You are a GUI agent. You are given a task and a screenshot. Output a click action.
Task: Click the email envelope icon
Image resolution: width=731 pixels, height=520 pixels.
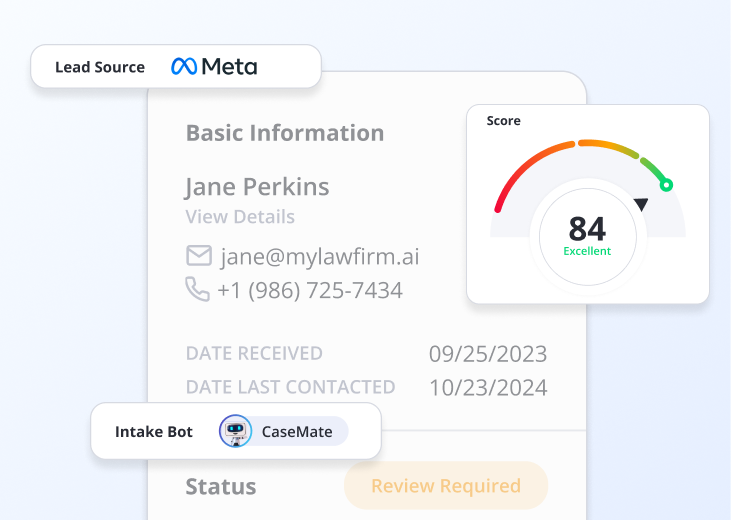tap(199, 256)
